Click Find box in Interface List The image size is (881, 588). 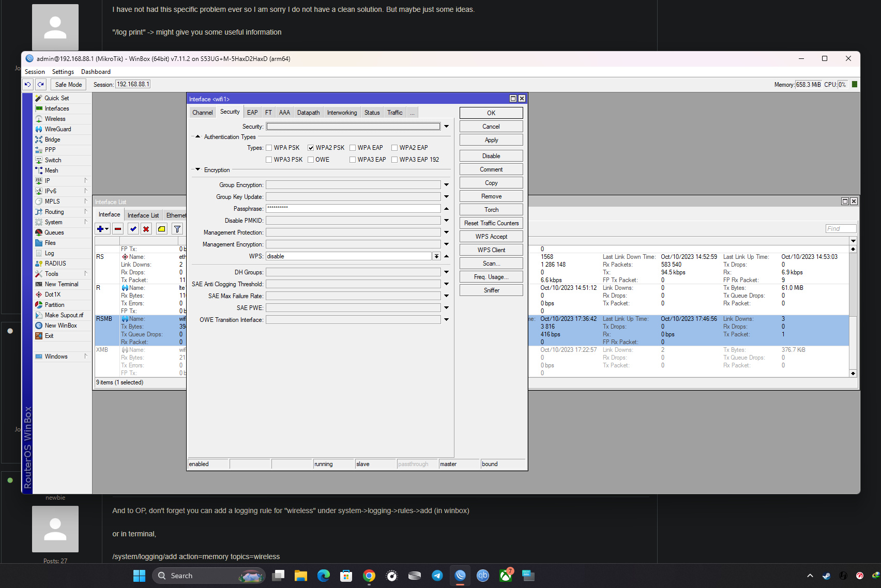coord(841,229)
